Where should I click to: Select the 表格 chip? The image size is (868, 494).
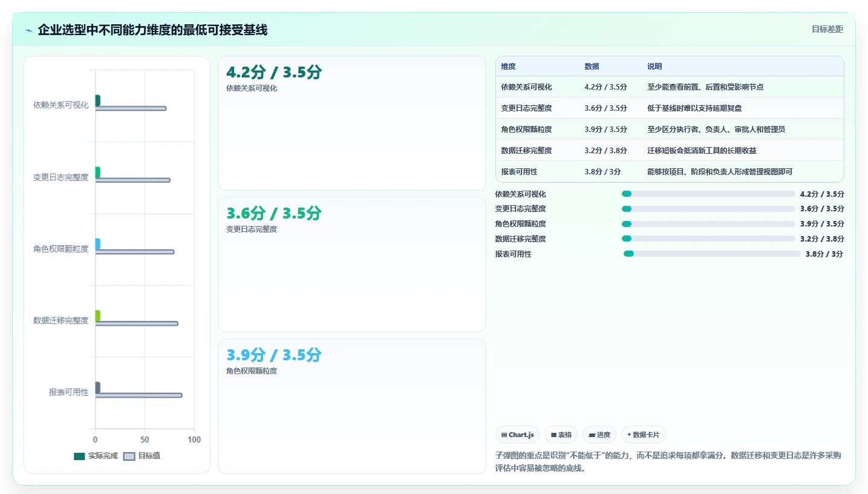(x=561, y=435)
